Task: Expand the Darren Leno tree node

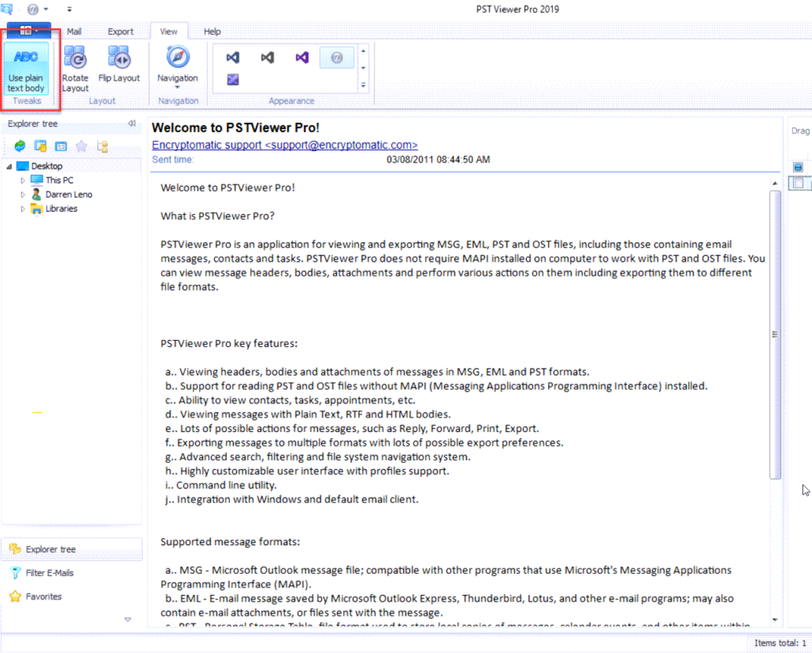Action: coord(23,195)
